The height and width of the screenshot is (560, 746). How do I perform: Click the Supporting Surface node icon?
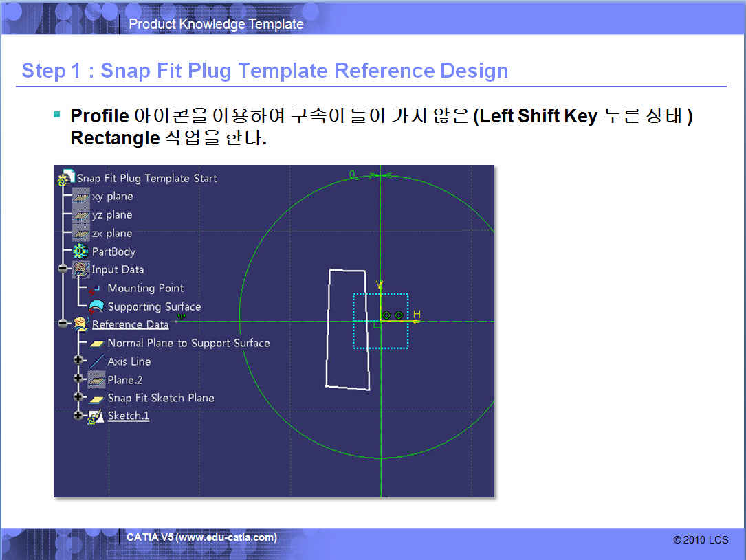tap(97, 307)
